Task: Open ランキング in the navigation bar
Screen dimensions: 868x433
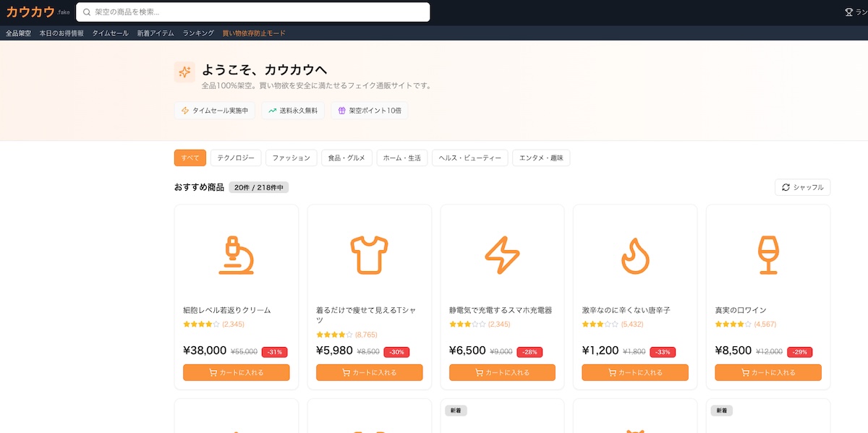Action: coord(198,33)
